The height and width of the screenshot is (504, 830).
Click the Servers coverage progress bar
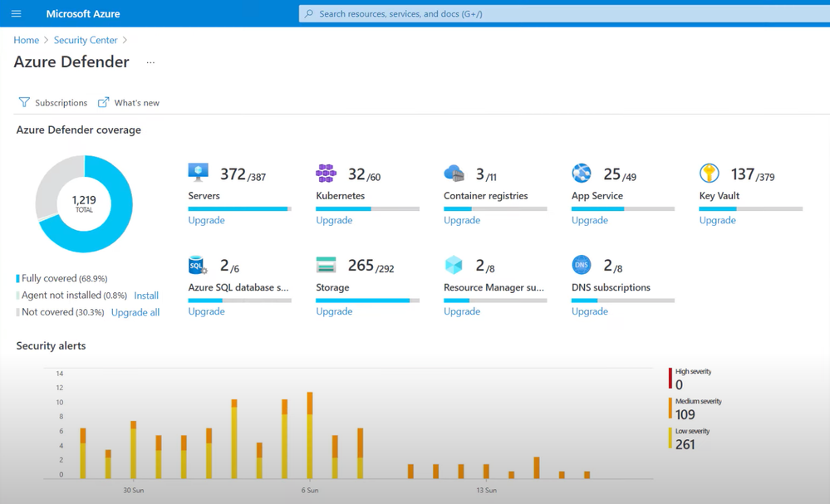[240, 209]
